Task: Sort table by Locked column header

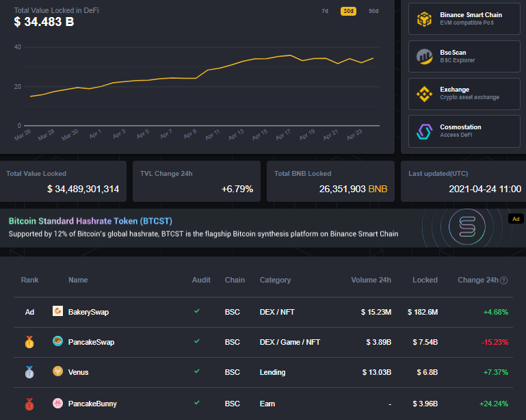Action: point(425,280)
